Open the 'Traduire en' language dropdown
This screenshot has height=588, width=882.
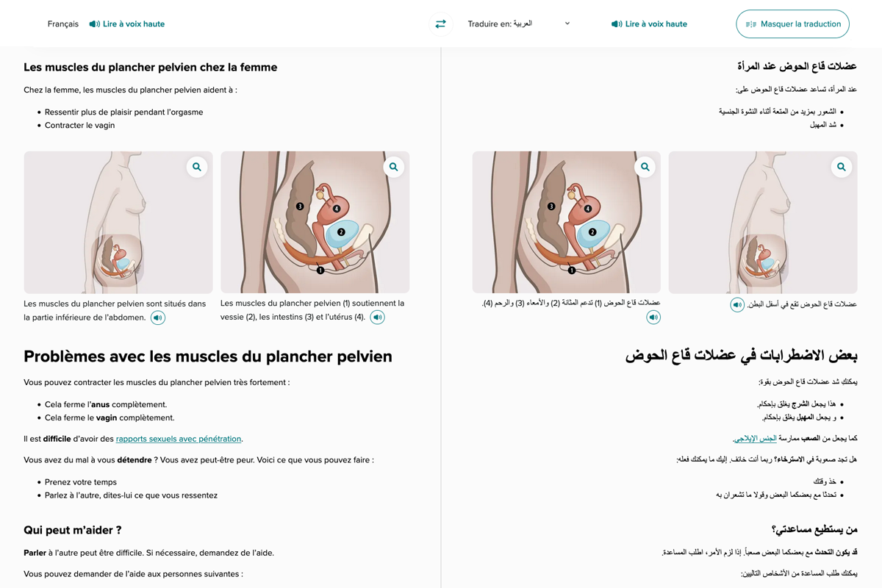[519, 24]
